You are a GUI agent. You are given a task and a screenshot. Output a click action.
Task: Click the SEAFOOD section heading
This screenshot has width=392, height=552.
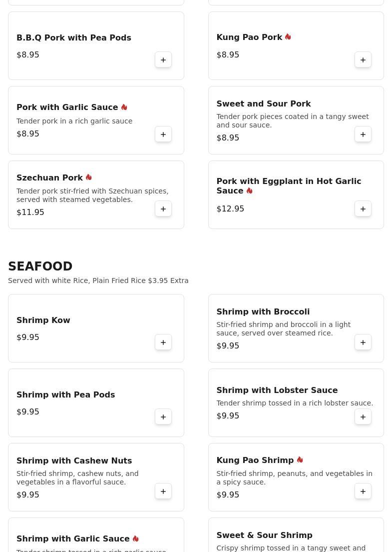pyautogui.click(x=40, y=266)
